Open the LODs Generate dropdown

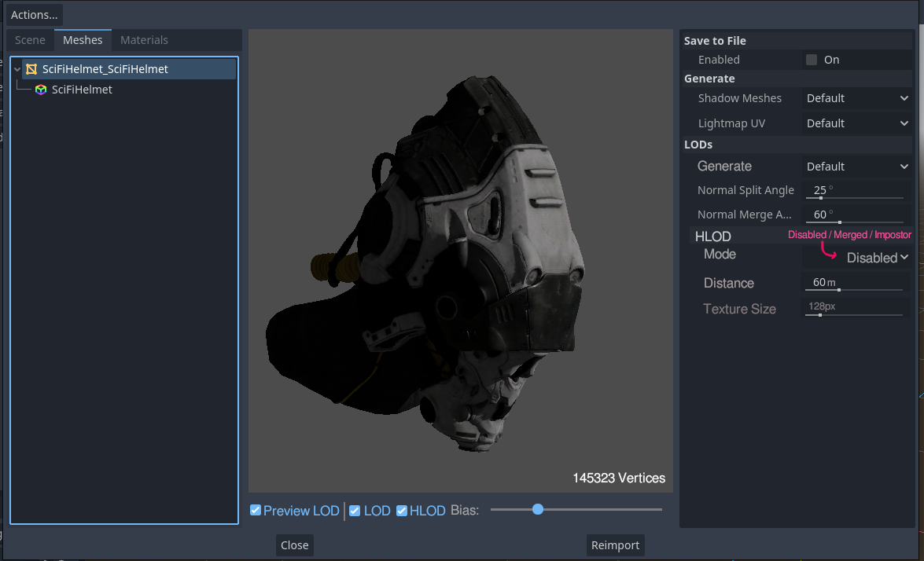coord(856,166)
